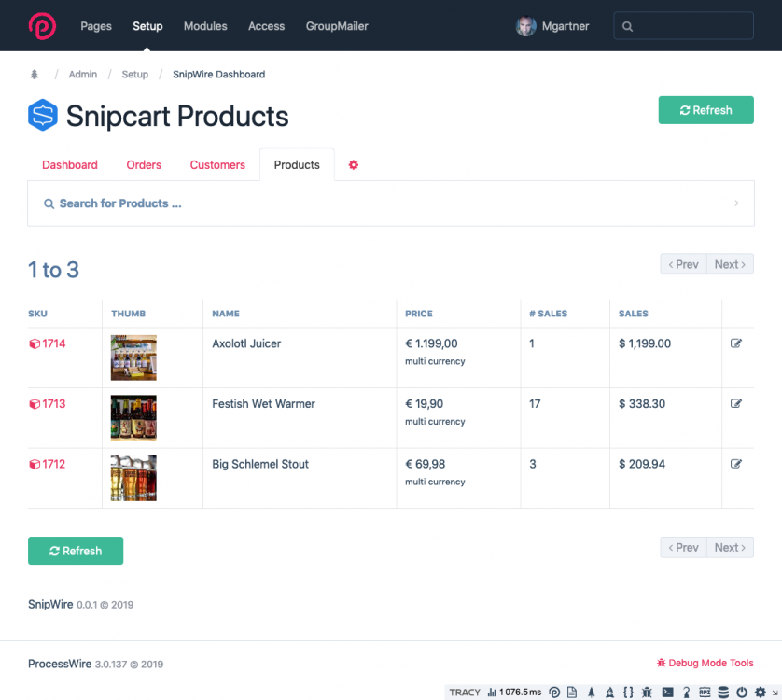Click the NAME column header
This screenshot has height=700, width=782.
coord(226,314)
